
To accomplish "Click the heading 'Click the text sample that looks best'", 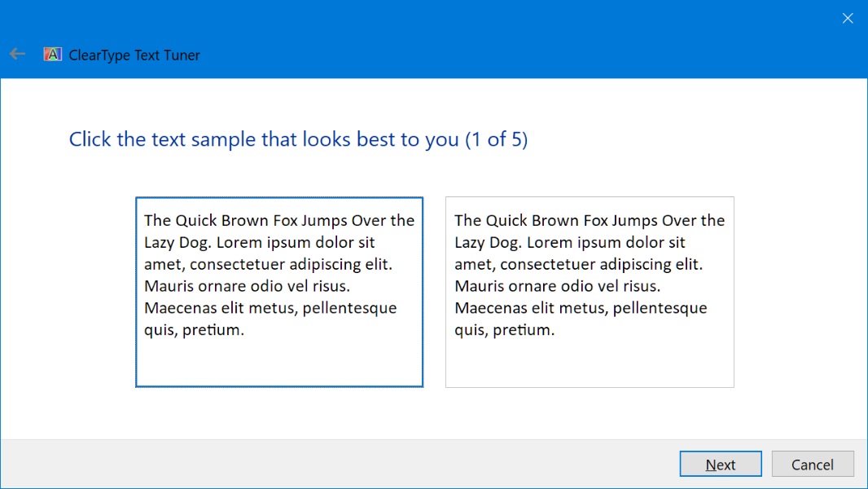I will [x=264, y=139].
